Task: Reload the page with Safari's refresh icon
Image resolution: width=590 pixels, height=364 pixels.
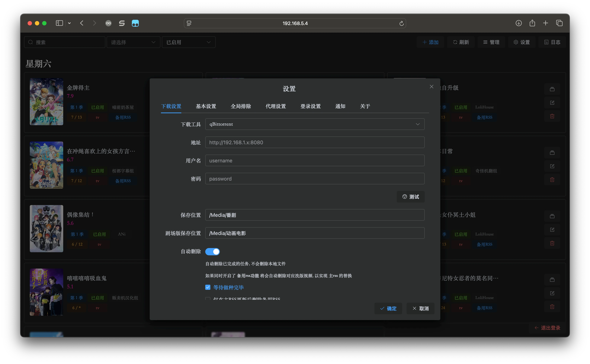Action: (401, 23)
